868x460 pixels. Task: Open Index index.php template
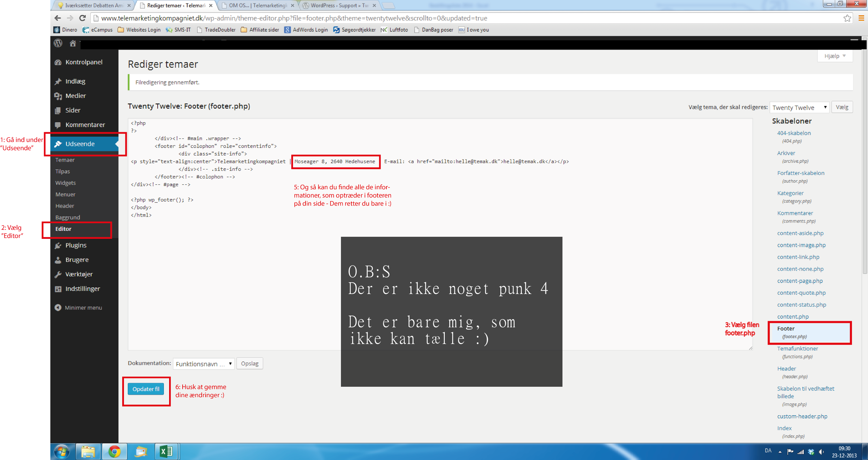coord(784,428)
